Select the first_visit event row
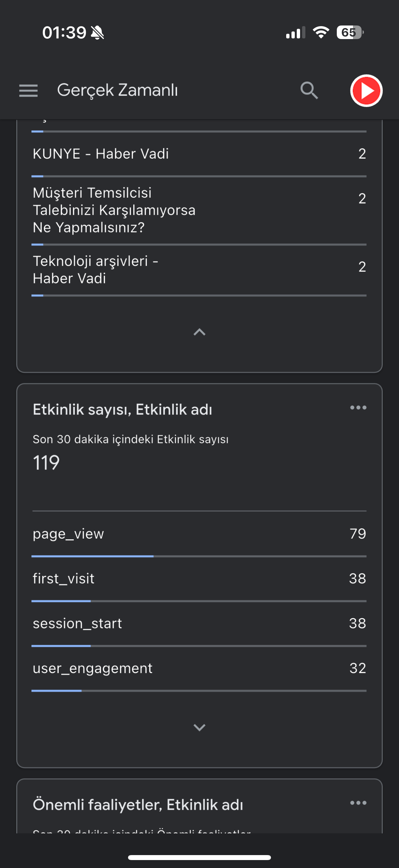Image resolution: width=399 pixels, height=868 pixels. coord(199,579)
